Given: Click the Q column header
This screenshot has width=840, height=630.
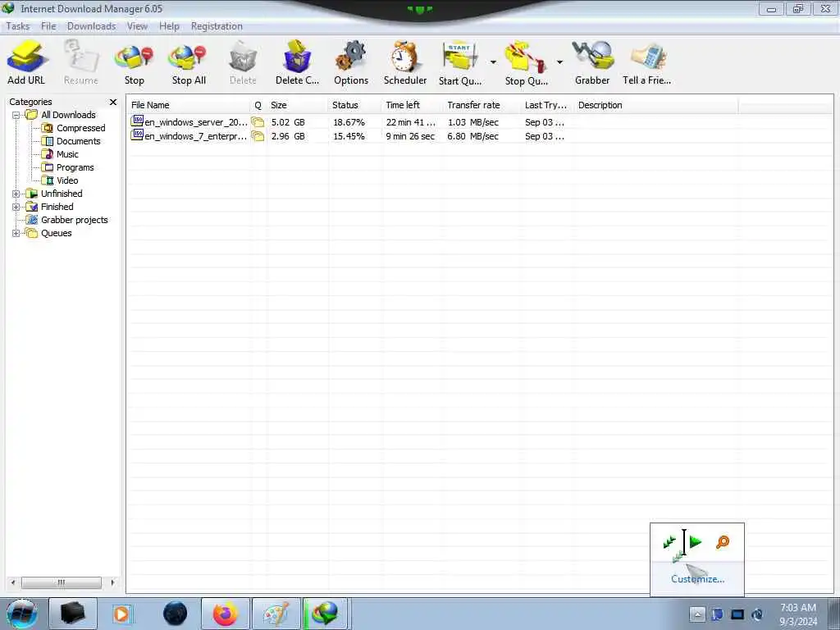Looking at the screenshot, I should click(x=258, y=105).
